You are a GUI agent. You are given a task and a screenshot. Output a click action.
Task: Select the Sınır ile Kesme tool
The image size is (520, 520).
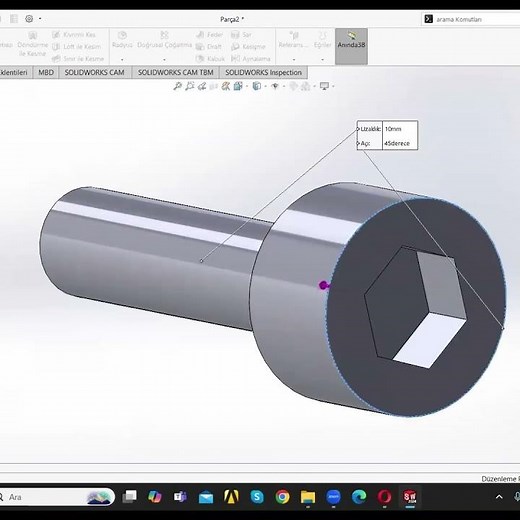pos(78,59)
